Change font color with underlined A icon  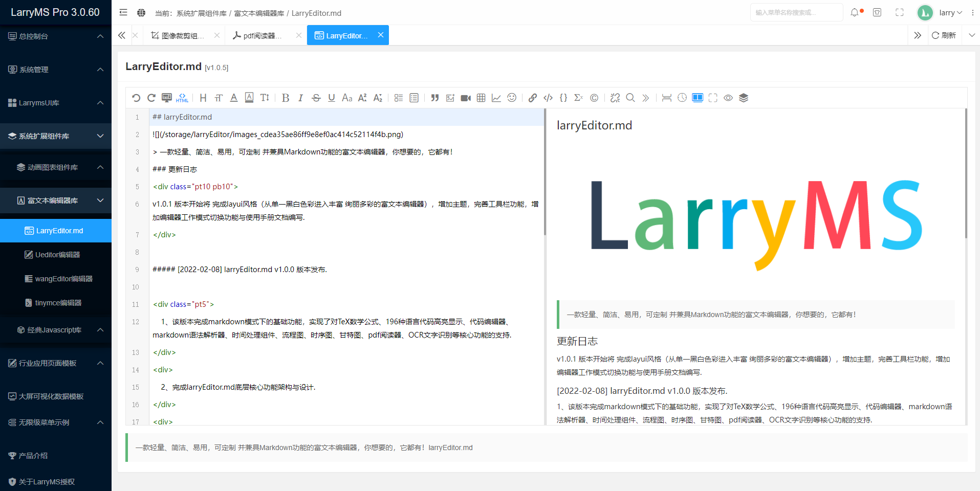[x=234, y=98]
